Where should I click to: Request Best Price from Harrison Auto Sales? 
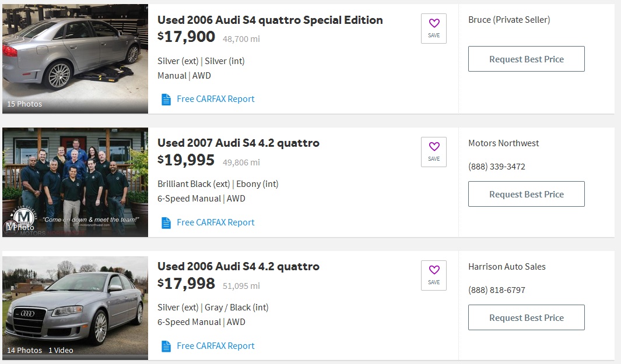click(526, 317)
